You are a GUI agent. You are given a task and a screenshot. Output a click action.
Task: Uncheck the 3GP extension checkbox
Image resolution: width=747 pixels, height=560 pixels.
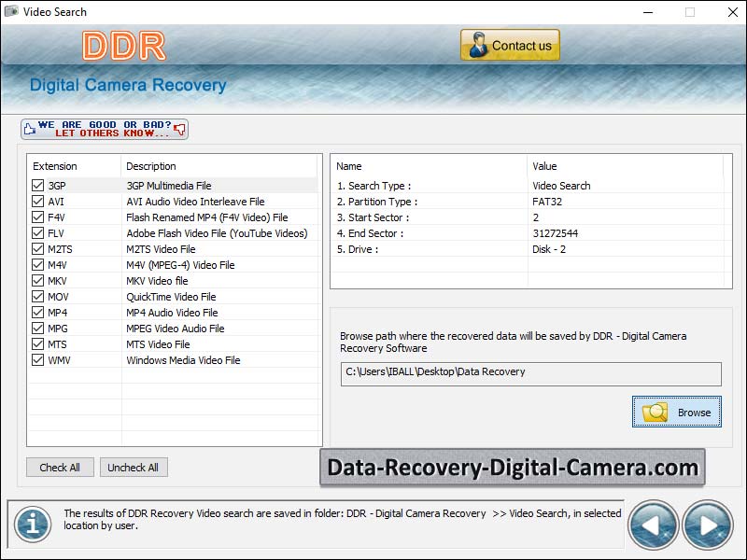click(37, 185)
